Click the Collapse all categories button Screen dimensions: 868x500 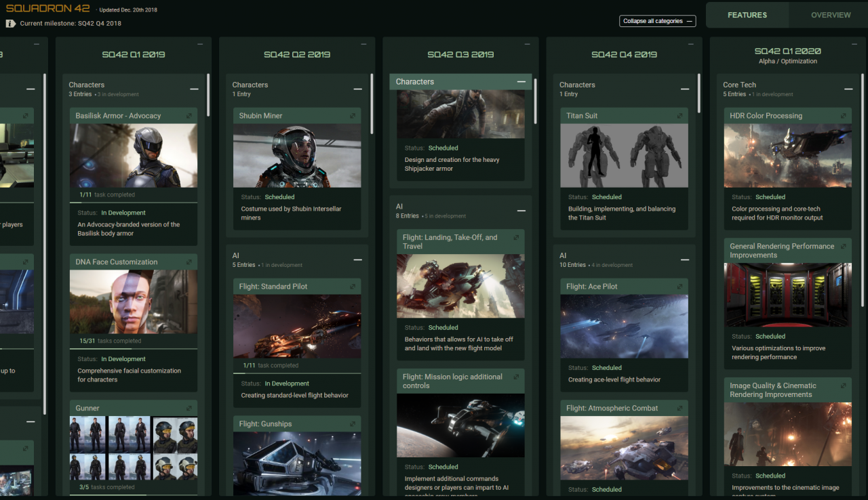click(658, 21)
